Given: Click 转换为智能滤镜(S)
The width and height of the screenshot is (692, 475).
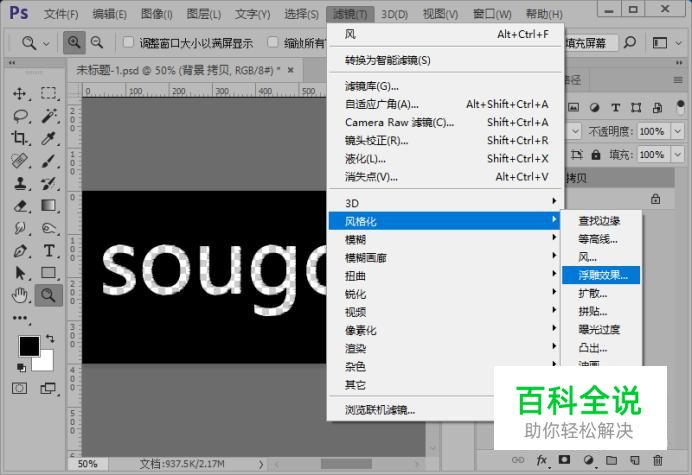Looking at the screenshot, I should (445, 60).
